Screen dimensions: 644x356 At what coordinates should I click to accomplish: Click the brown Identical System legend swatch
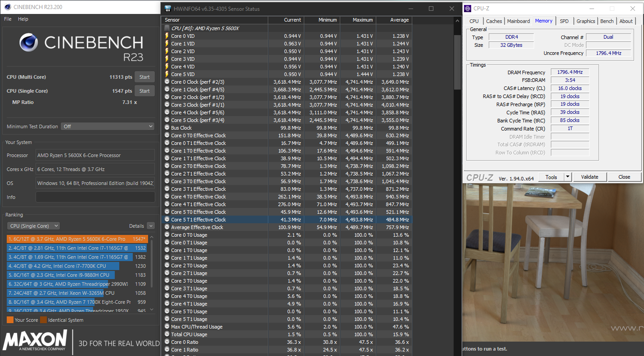(x=44, y=320)
